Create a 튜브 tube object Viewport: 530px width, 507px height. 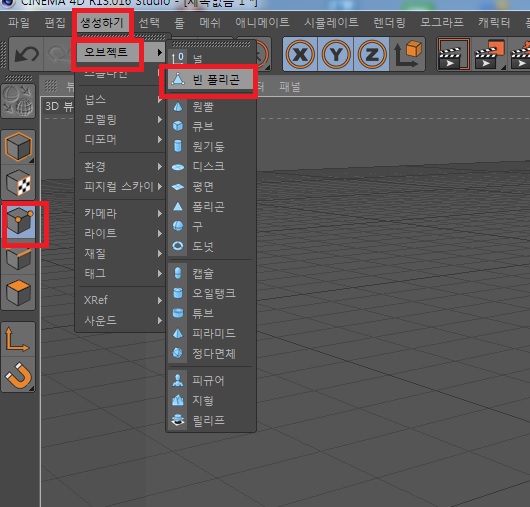(211, 313)
